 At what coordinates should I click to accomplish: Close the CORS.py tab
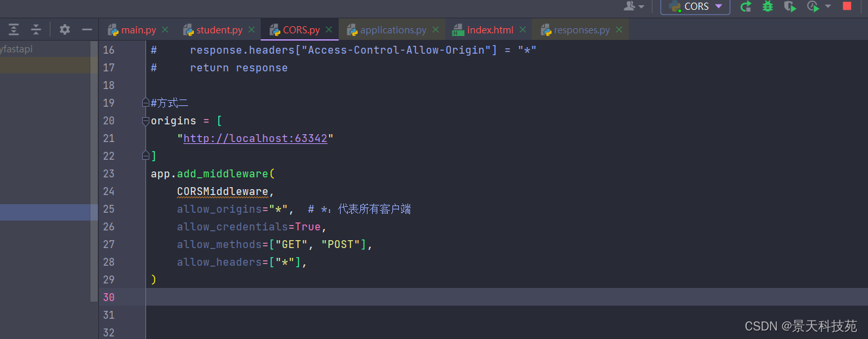tap(329, 29)
